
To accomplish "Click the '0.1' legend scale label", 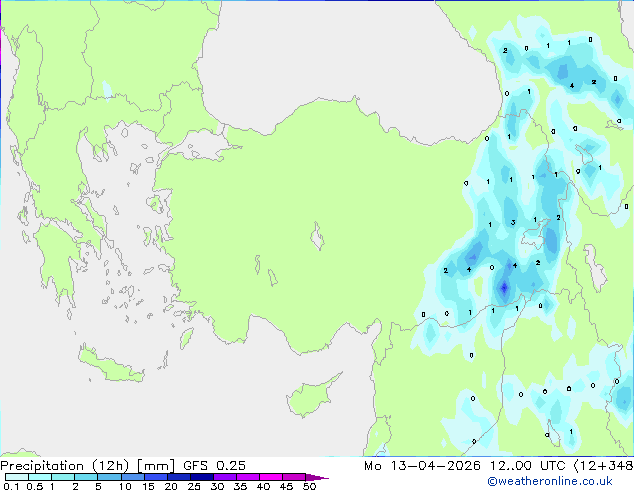I will point(11,486).
